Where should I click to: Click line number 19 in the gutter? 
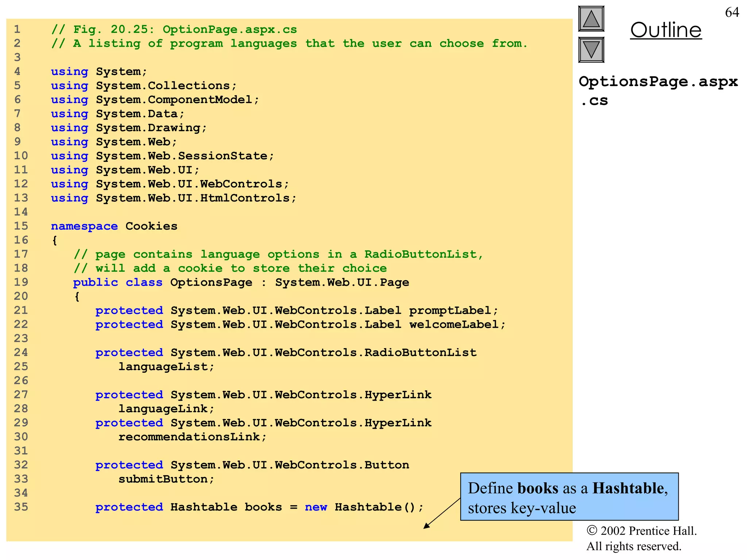[21, 282]
